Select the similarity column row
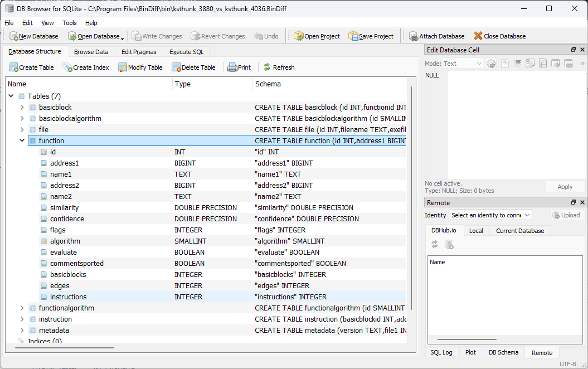Viewport: 588px width, 369px height. point(64,208)
